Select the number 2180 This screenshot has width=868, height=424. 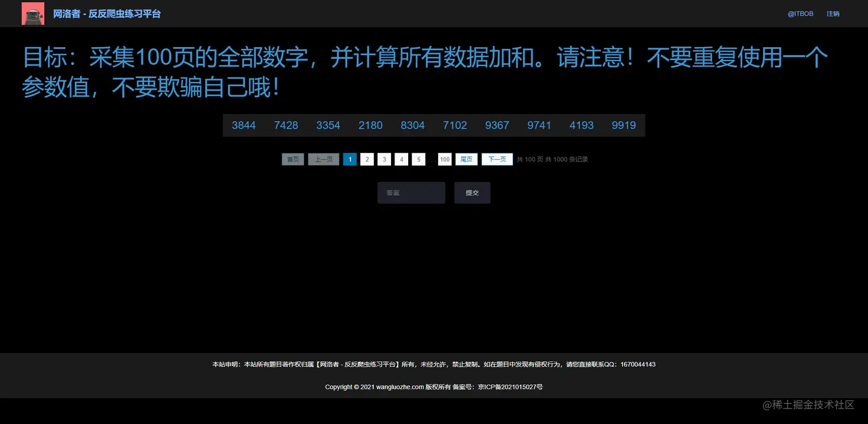click(x=370, y=125)
